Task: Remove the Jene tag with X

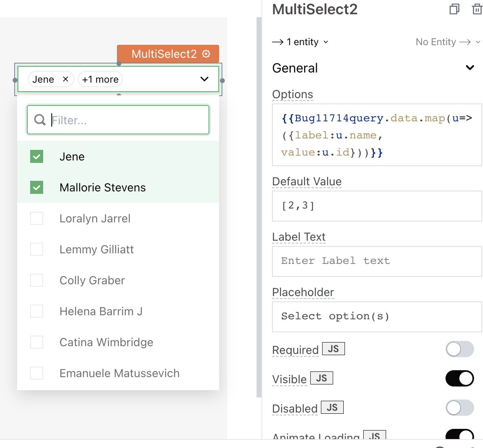Action: [x=65, y=79]
